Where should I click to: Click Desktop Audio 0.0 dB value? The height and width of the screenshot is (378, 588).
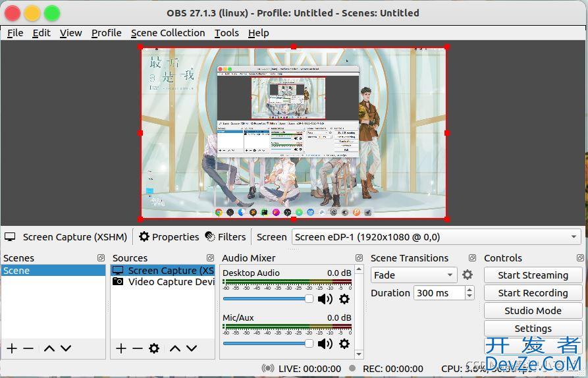click(x=339, y=273)
